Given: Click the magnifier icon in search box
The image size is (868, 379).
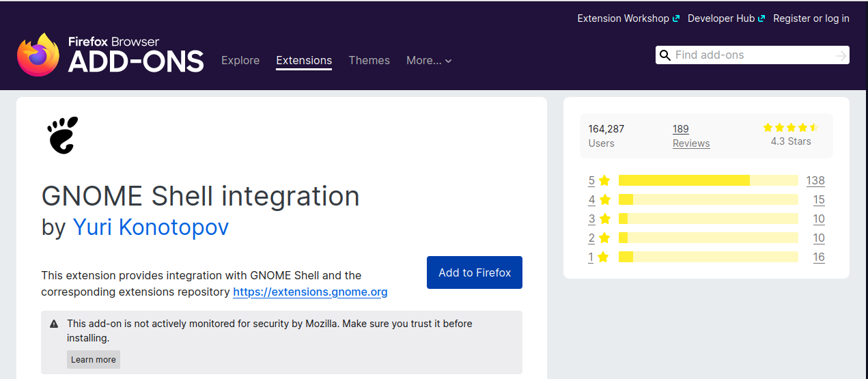Looking at the screenshot, I should pyautogui.click(x=664, y=55).
